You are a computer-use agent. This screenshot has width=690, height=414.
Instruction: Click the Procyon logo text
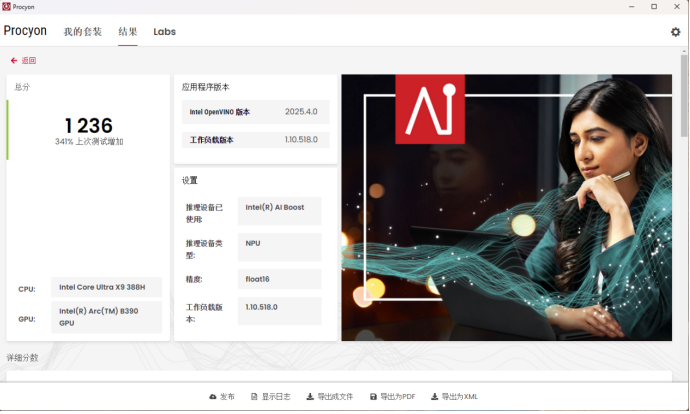click(25, 31)
